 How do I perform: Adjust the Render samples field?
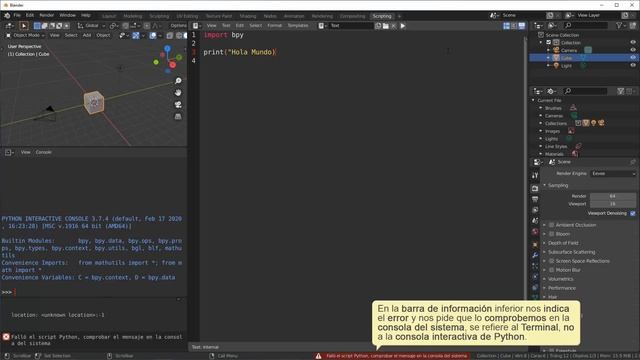tap(613, 196)
